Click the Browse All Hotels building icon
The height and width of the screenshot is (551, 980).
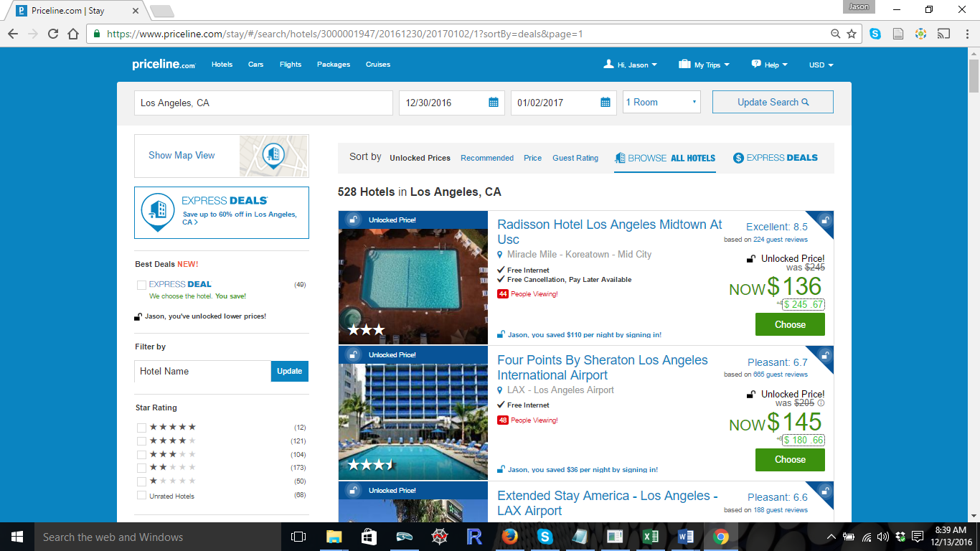pos(620,158)
